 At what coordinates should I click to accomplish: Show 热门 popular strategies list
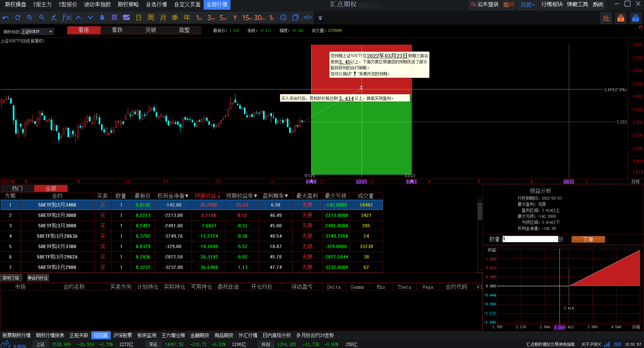pos(17,188)
